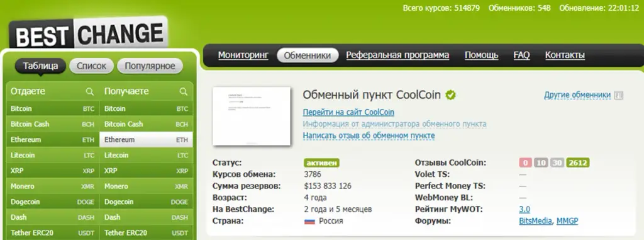Open the Обменники menu item
Image resolution: width=644 pixels, height=240 pixels.
(x=307, y=55)
